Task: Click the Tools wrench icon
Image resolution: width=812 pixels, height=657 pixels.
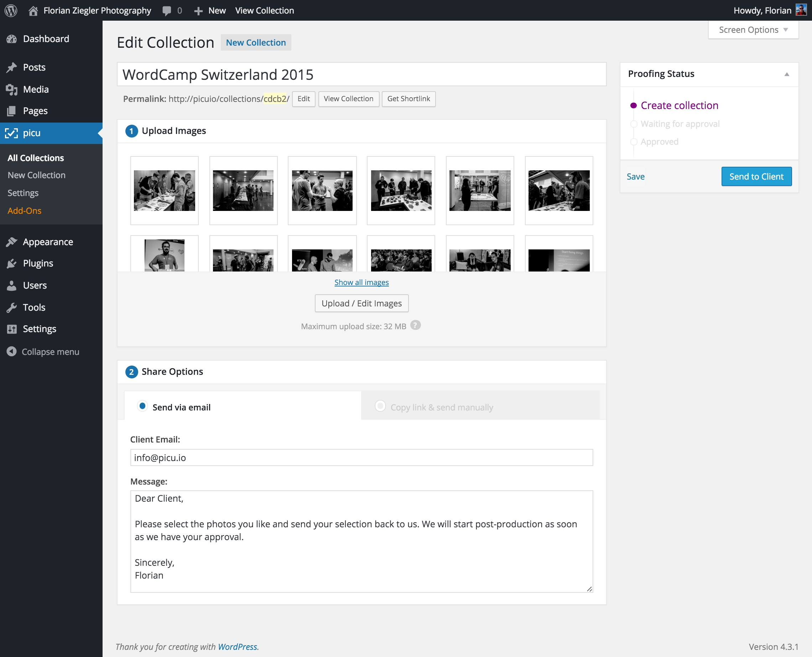Action: tap(12, 307)
